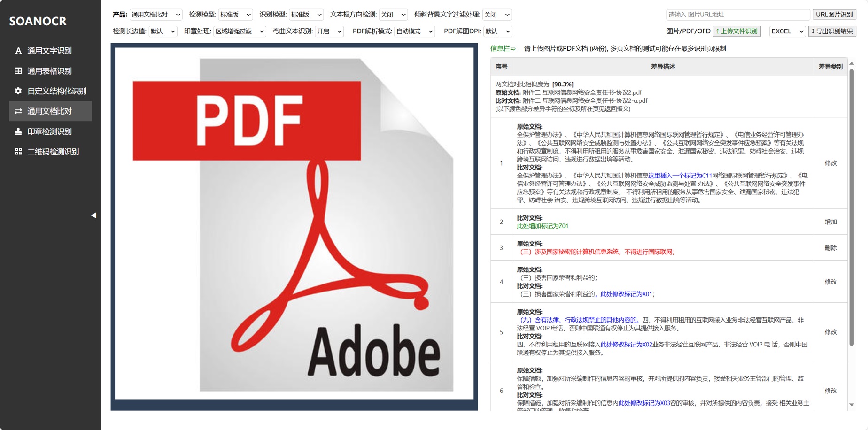Open 通用文字识别 menu item
Screen dimensions: 868x430
pyautogui.click(x=50, y=51)
